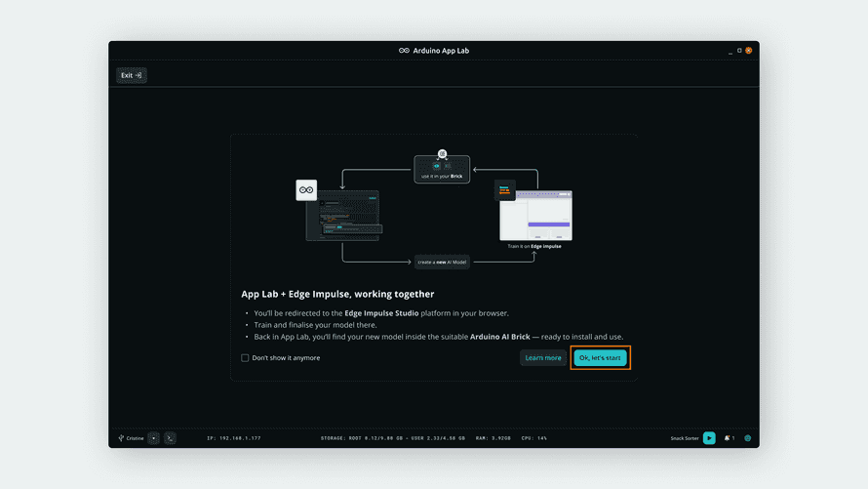
Task: Run the Snack Sorter app with the play button
Action: 709,438
